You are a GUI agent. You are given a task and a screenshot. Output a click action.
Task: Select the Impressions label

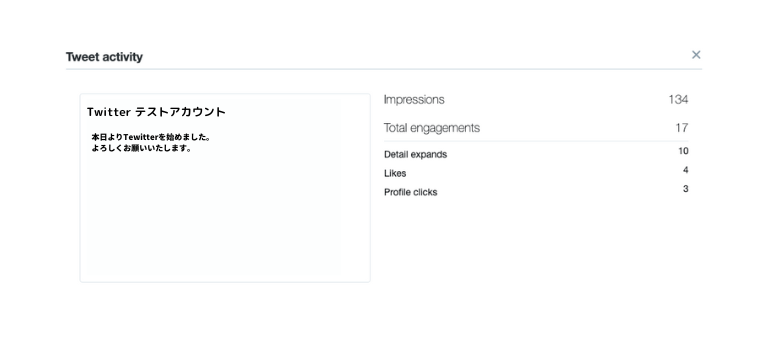click(x=414, y=99)
